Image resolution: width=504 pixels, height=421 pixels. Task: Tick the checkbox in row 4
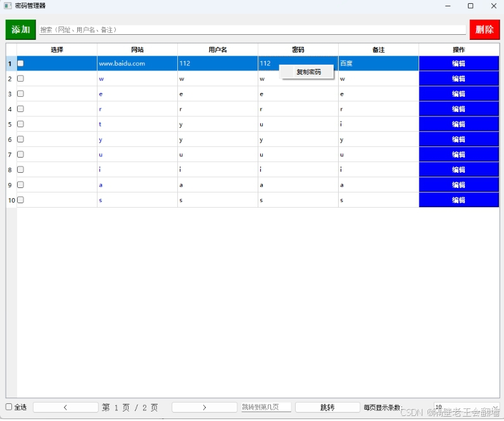click(x=20, y=109)
